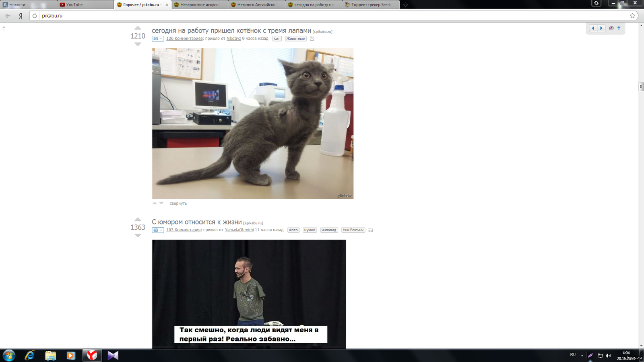This screenshot has height=362, width=644.
Task: Click the blue scroll-to-top arrow icon
Action: click(x=619, y=28)
